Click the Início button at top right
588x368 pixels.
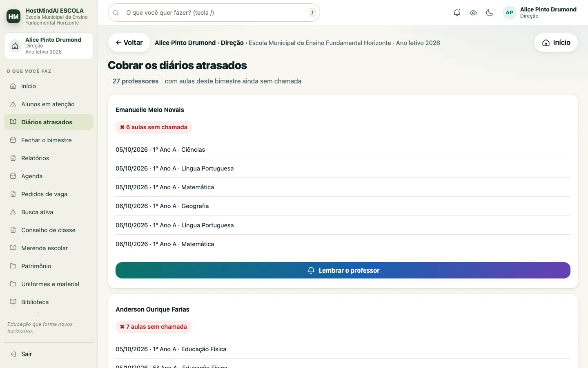click(x=556, y=43)
